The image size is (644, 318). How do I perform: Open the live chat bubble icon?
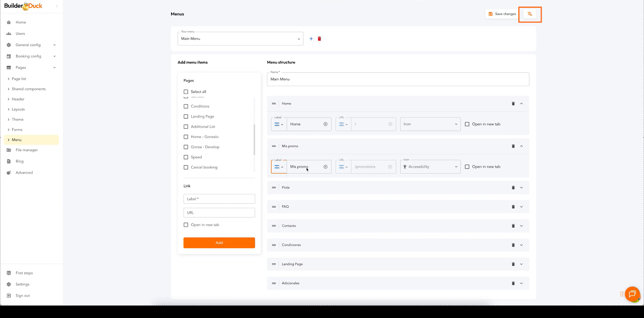coord(632,294)
